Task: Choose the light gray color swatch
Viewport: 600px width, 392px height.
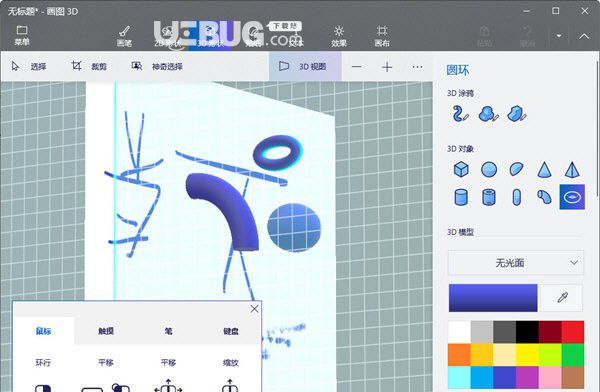Action: (482, 332)
